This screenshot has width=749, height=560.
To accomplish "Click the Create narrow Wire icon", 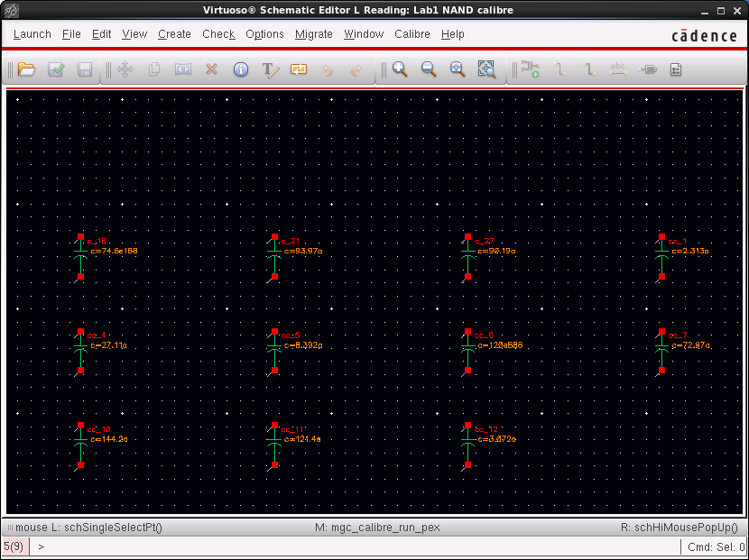I will pyautogui.click(x=560, y=69).
